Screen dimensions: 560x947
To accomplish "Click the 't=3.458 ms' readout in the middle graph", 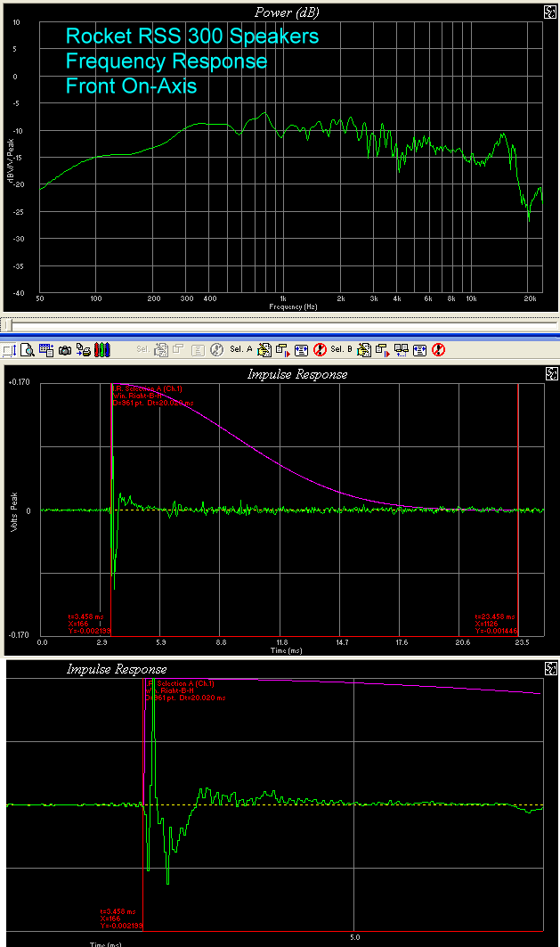I will point(85,616).
